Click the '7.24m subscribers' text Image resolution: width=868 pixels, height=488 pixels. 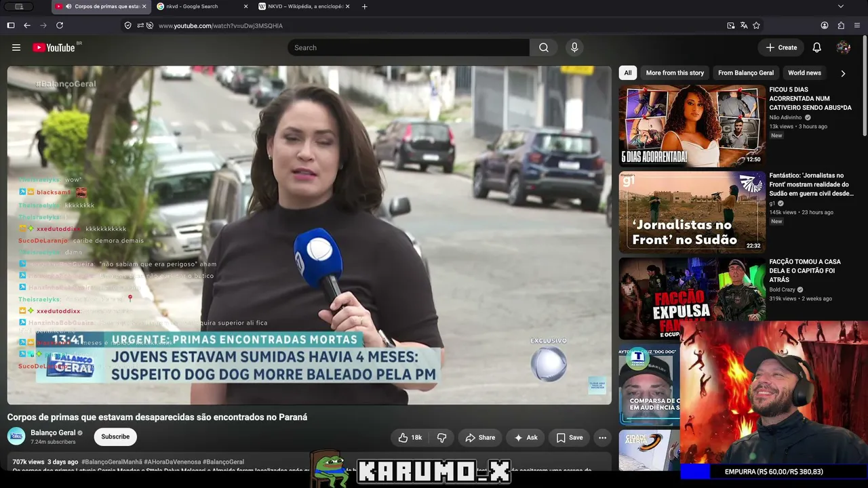[53, 442]
